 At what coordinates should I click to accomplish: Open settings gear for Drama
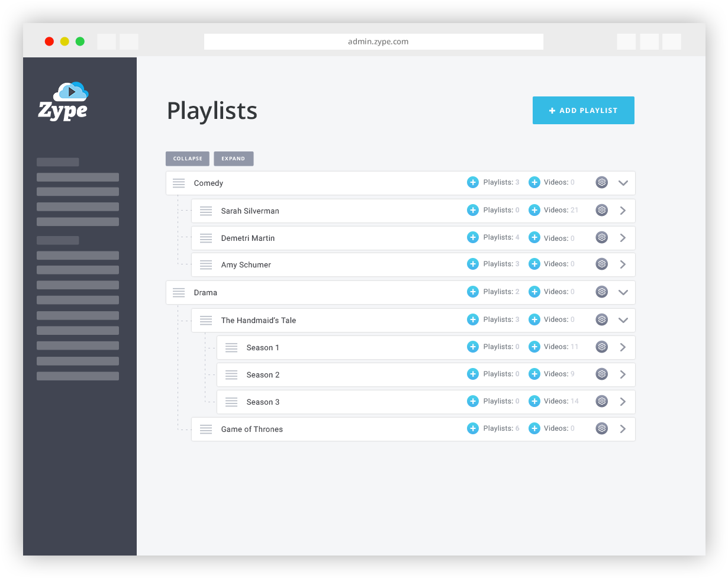(x=602, y=292)
